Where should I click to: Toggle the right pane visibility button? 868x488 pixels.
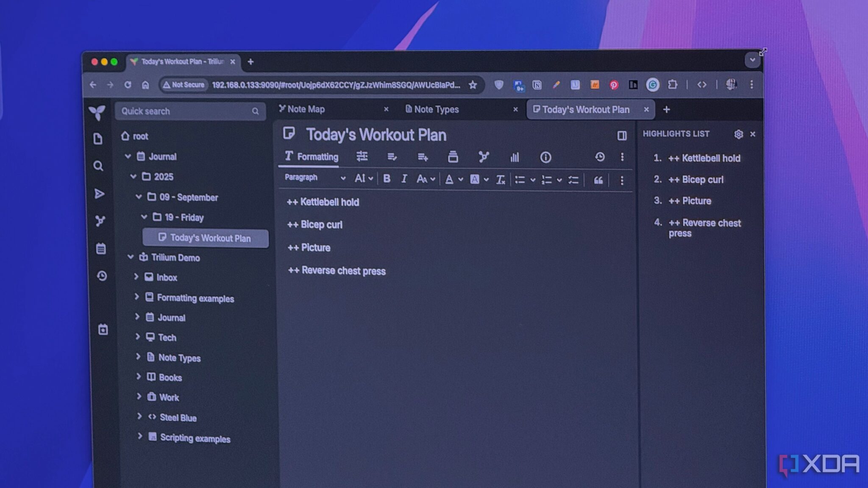click(622, 136)
